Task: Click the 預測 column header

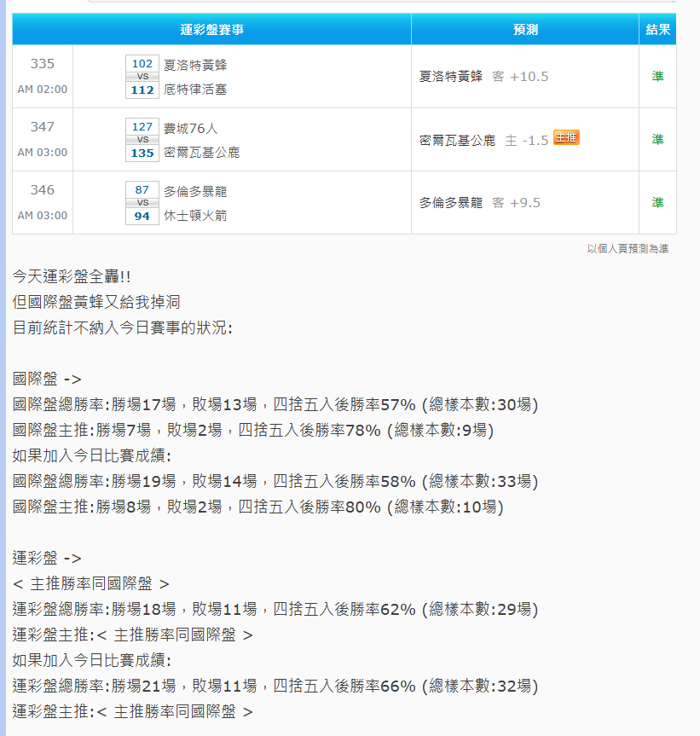Action: tap(525, 30)
